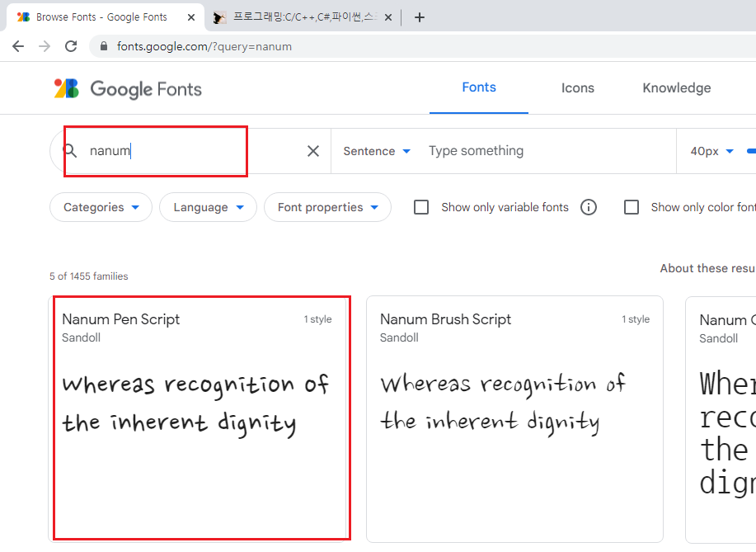Open the Knowledge navigation tab
The height and width of the screenshot is (552, 756).
(677, 87)
